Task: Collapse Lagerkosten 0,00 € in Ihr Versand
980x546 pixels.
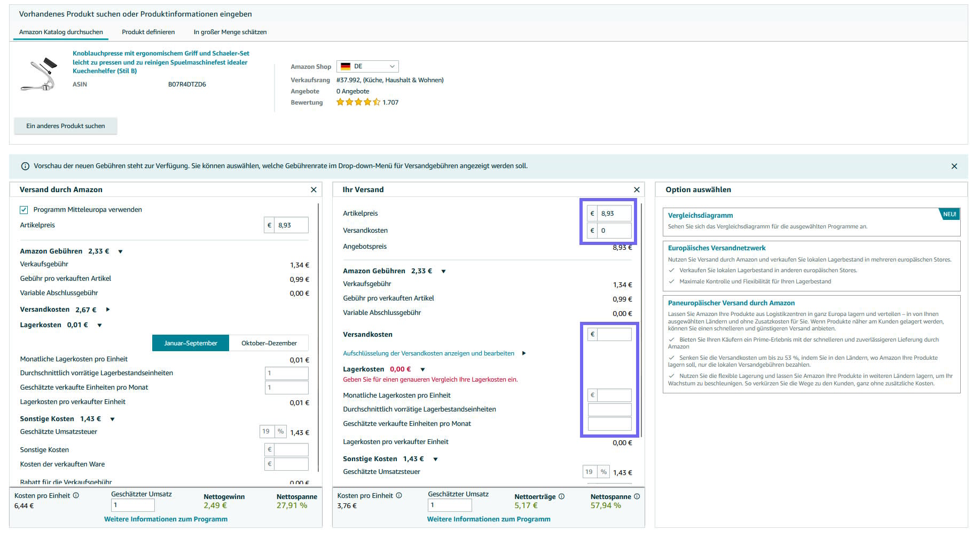Action: click(x=423, y=369)
